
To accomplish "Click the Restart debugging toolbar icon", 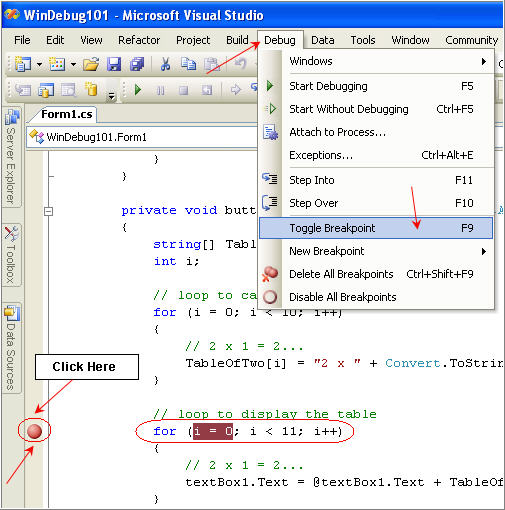I will point(207,90).
